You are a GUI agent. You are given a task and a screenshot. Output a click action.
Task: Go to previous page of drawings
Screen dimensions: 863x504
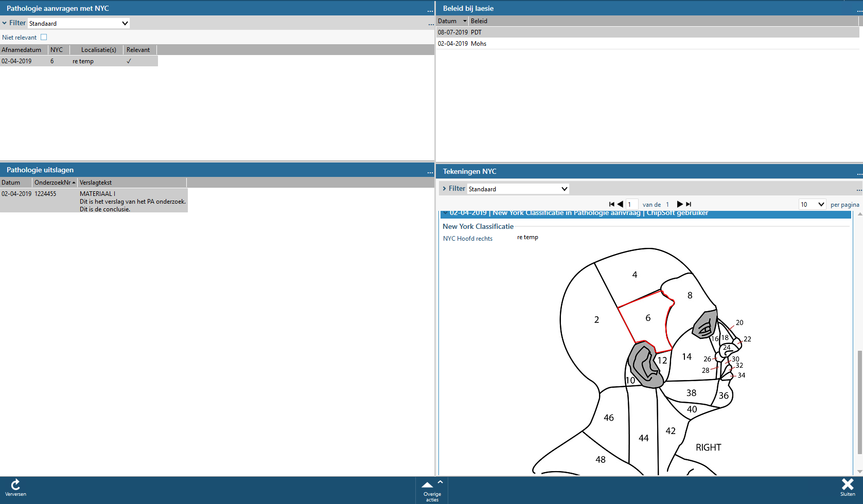click(x=620, y=204)
